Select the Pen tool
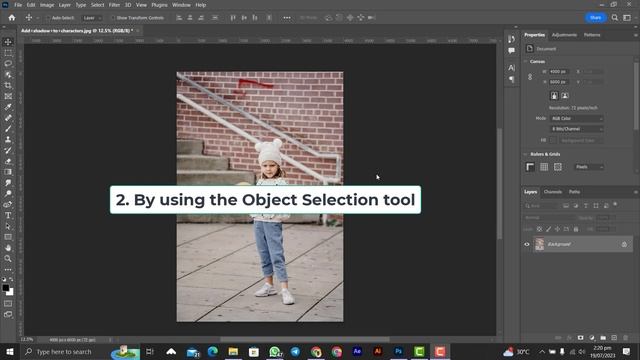The width and height of the screenshot is (640, 360). point(8,204)
